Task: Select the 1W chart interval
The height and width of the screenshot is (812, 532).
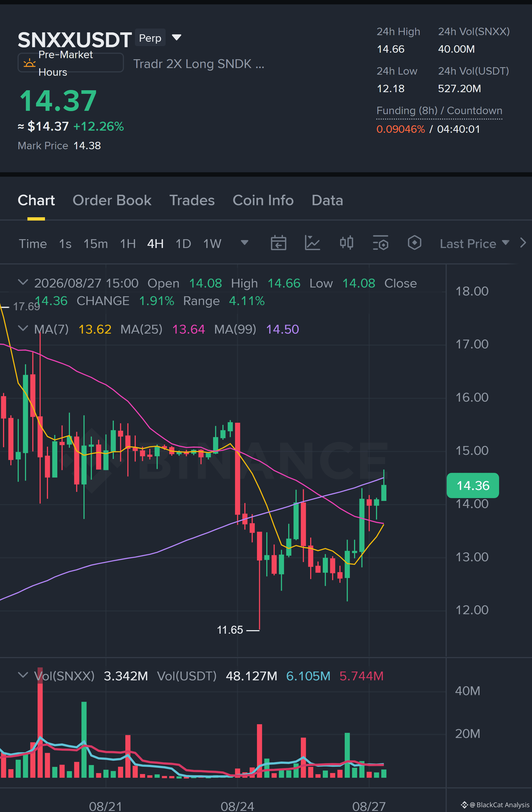Action: (x=212, y=244)
